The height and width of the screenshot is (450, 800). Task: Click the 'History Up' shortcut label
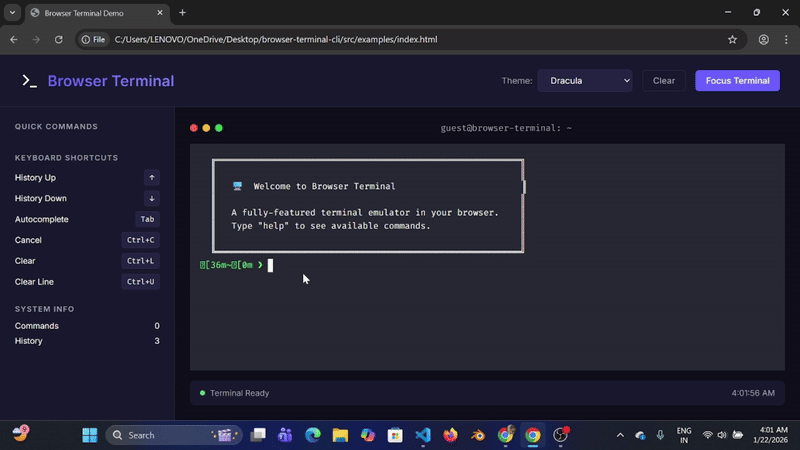(35, 178)
